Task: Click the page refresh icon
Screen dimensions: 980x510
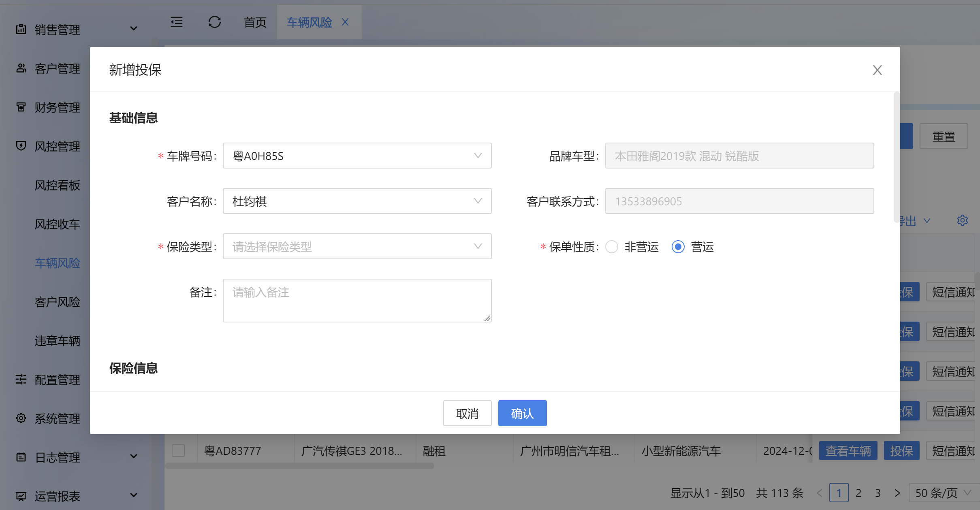Action: coord(214,22)
